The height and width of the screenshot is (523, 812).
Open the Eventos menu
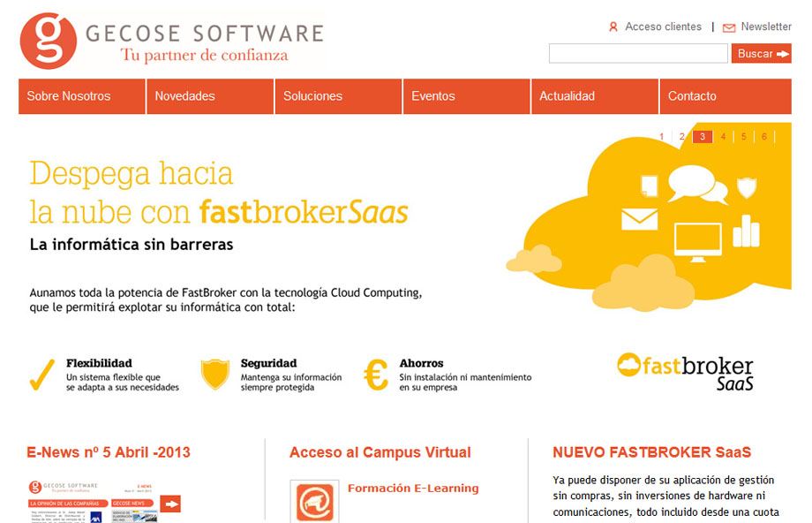point(467,96)
